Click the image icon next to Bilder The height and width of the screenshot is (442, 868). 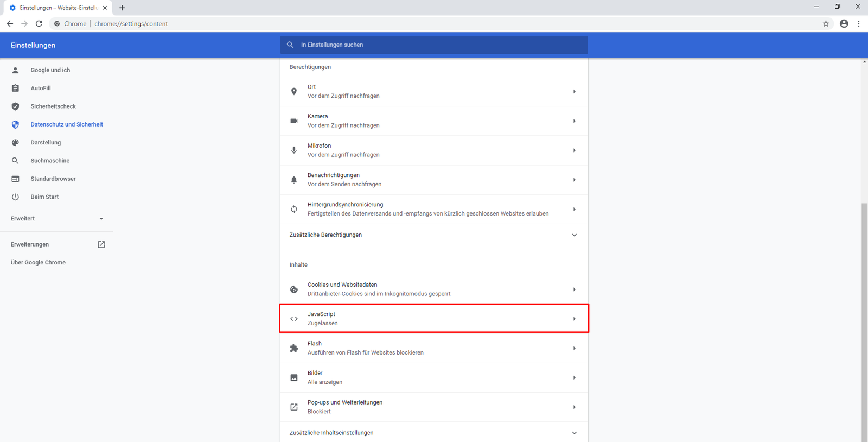[293, 377]
